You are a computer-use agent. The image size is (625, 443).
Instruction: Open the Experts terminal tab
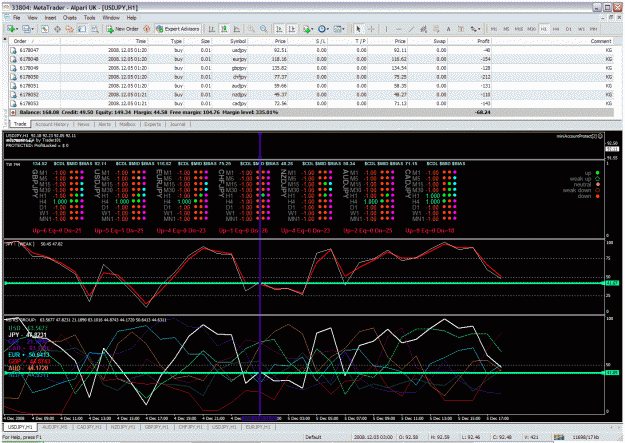(152, 124)
